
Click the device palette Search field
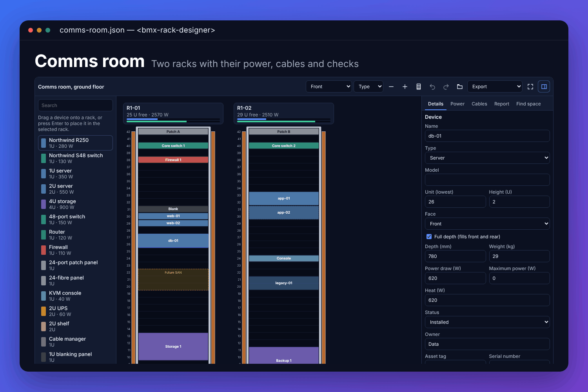[x=75, y=105]
